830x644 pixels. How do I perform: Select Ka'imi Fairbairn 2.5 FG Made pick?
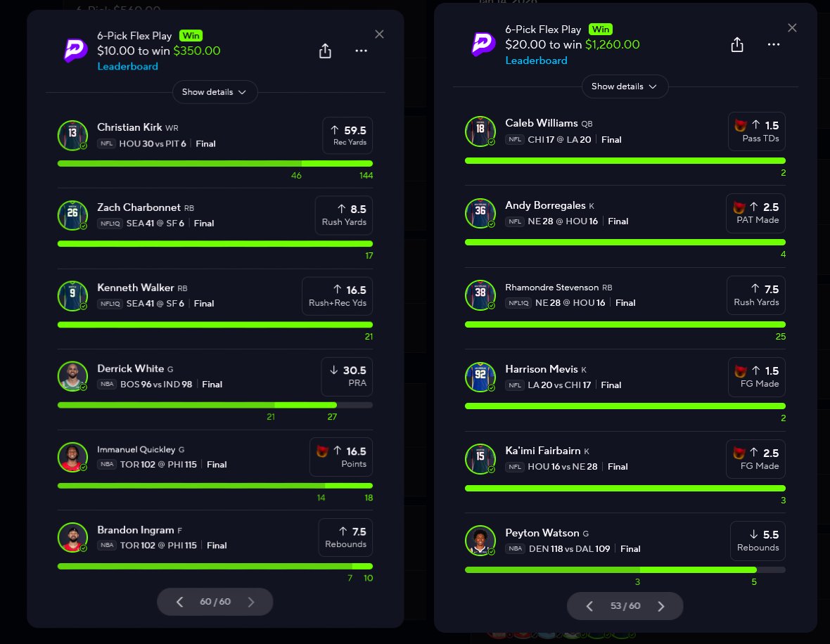(755, 459)
